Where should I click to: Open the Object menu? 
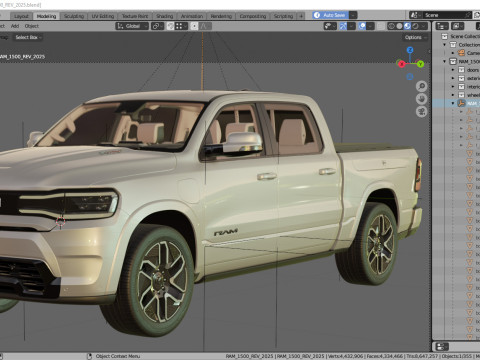click(x=32, y=26)
